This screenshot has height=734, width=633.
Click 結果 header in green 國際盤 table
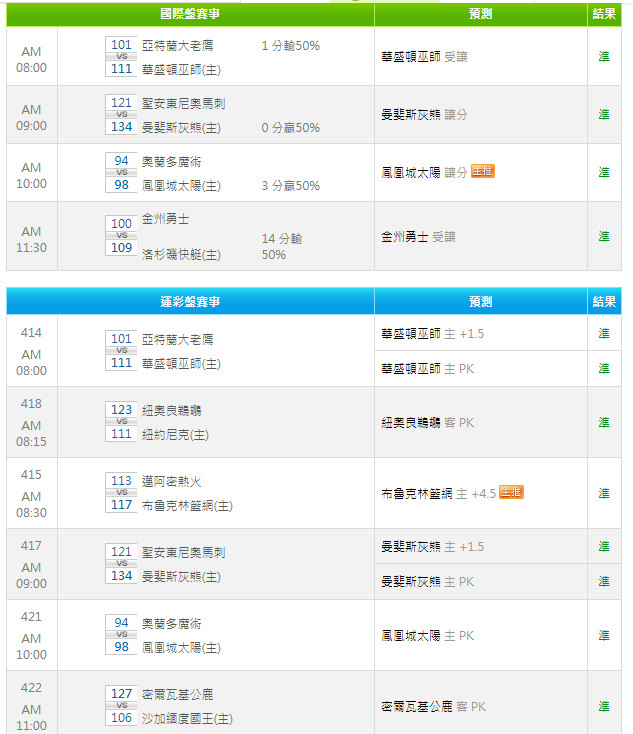[604, 14]
